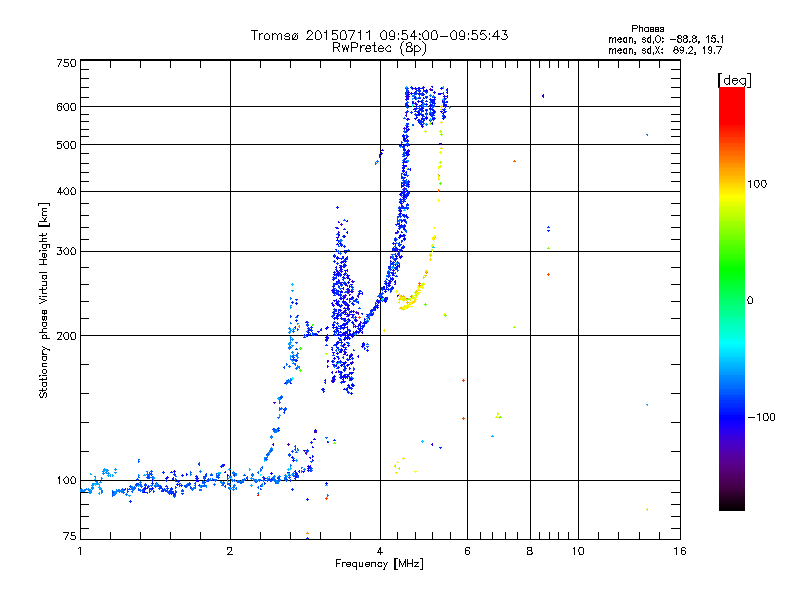The width and height of the screenshot is (800, 600).
Task: Click the y-axis '750' tick label
Action: (66, 63)
